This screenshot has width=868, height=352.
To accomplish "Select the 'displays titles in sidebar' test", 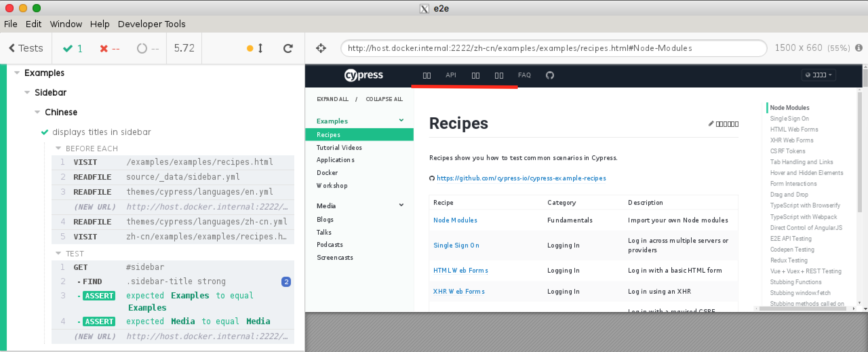I will [101, 132].
